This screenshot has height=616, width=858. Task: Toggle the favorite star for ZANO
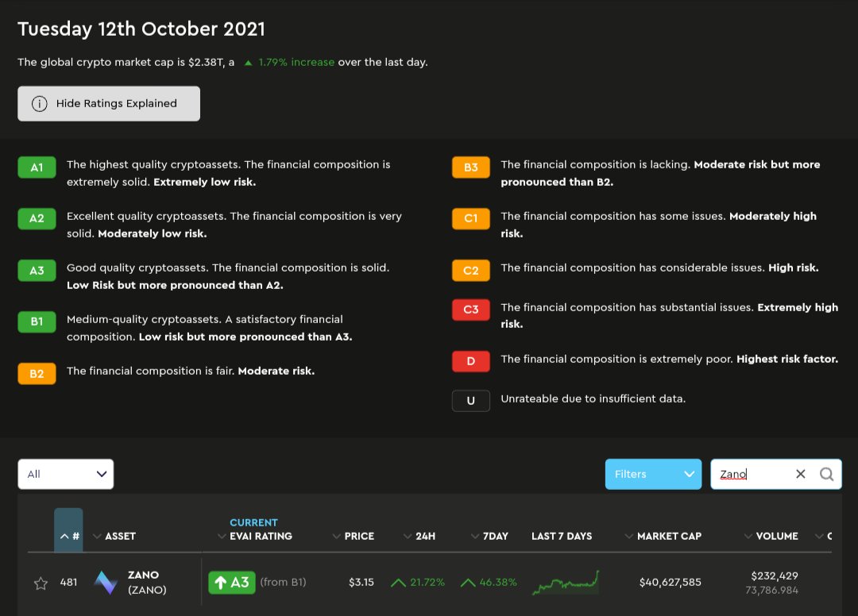tap(41, 582)
